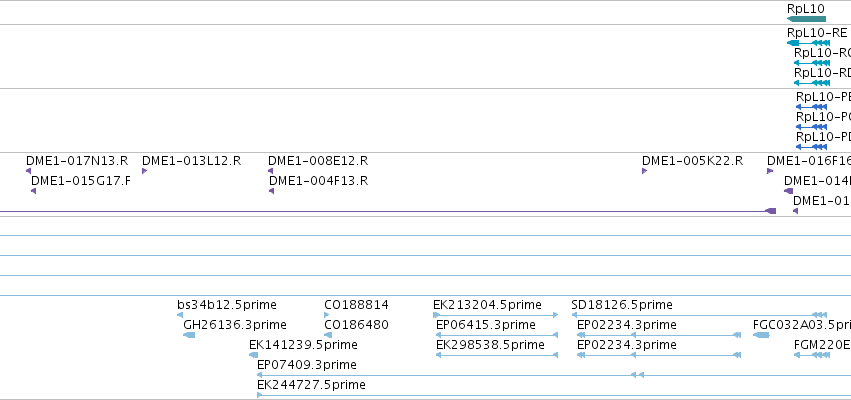The image size is (851, 400).
Task: Select the DME1-015G17.F arrow marker
Action: pyautogui.click(x=34, y=191)
